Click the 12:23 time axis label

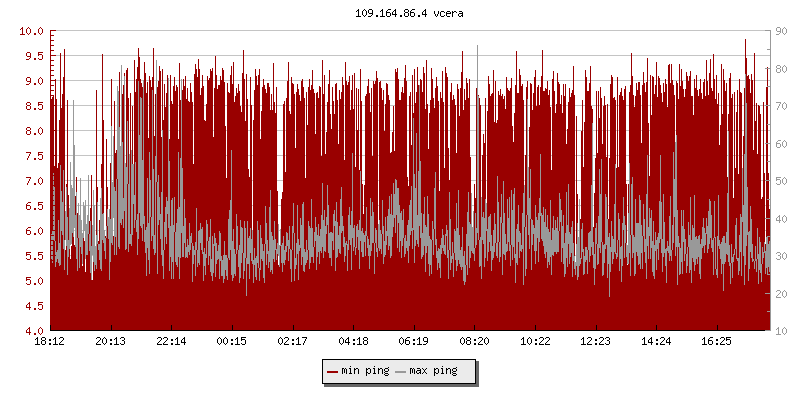pyautogui.click(x=595, y=342)
